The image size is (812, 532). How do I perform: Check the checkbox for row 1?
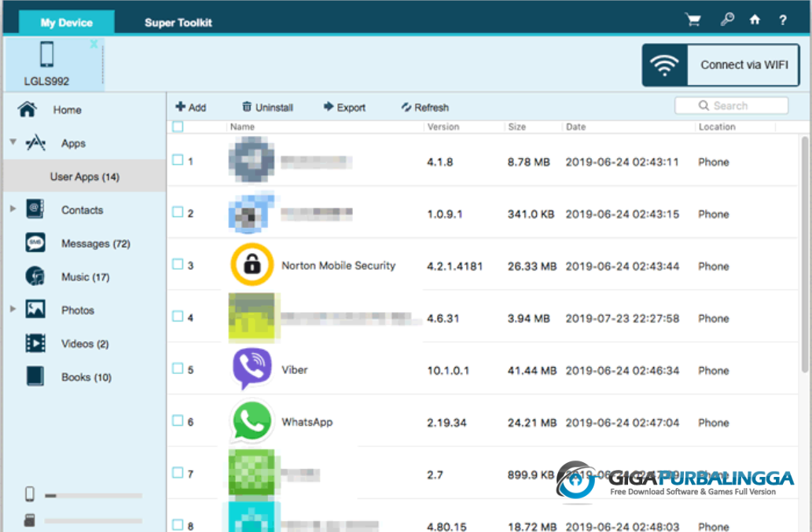[178, 160]
